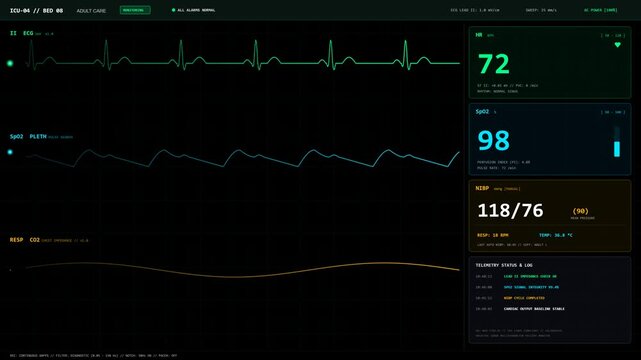Click the TEMP readout in NIBP panel
This screenshot has width=641, height=360.
(556, 235)
